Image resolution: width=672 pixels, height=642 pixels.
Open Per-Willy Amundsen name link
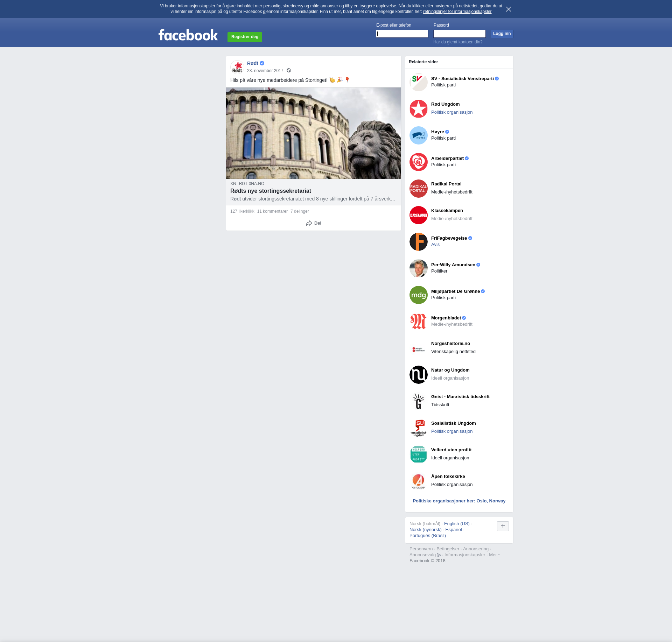453,265
